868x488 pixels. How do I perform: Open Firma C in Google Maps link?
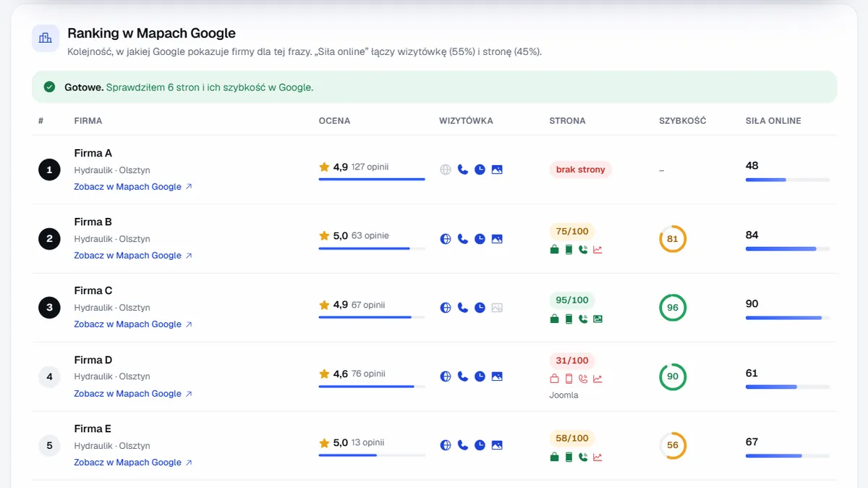[x=133, y=324]
